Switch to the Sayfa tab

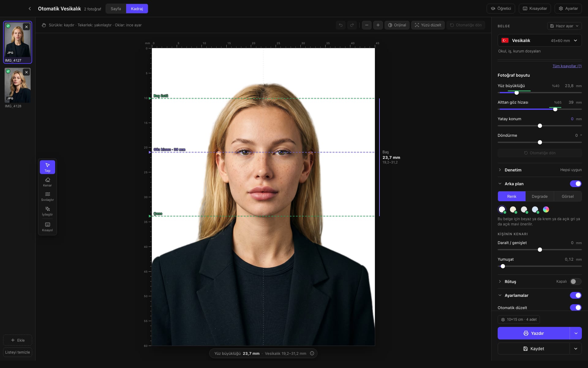(116, 9)
